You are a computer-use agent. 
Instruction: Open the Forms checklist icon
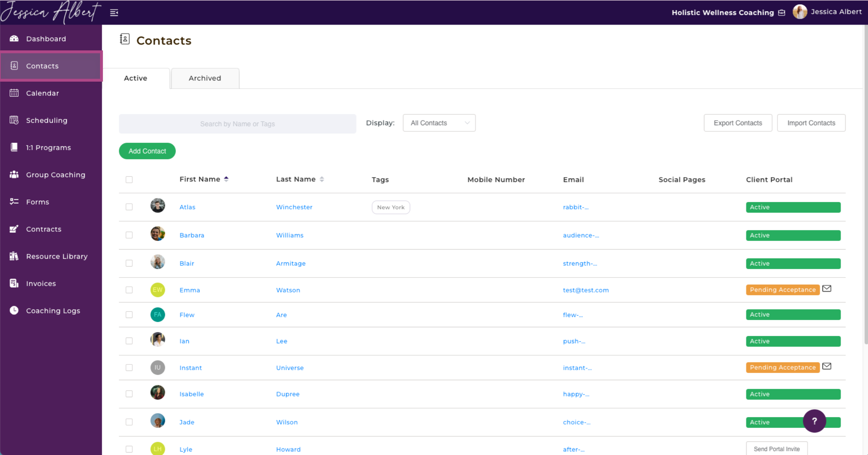(14, 202)
